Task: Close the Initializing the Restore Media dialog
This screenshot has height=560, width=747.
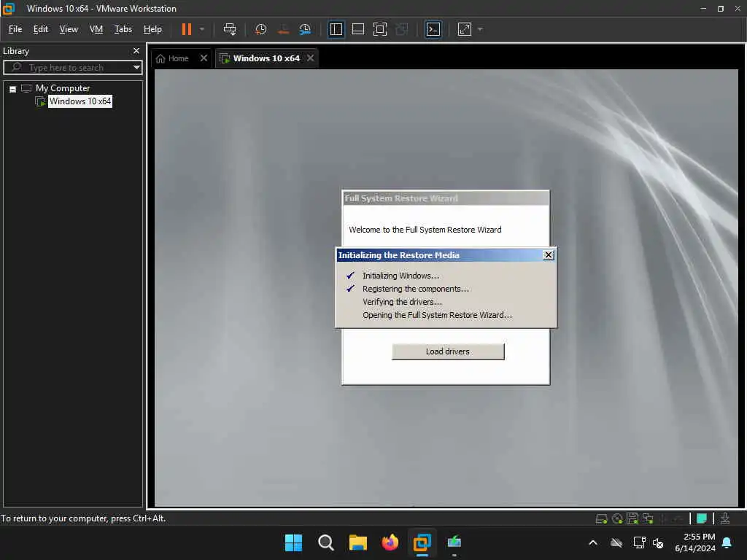Action: pyautogui.click(x=549, y=255)
